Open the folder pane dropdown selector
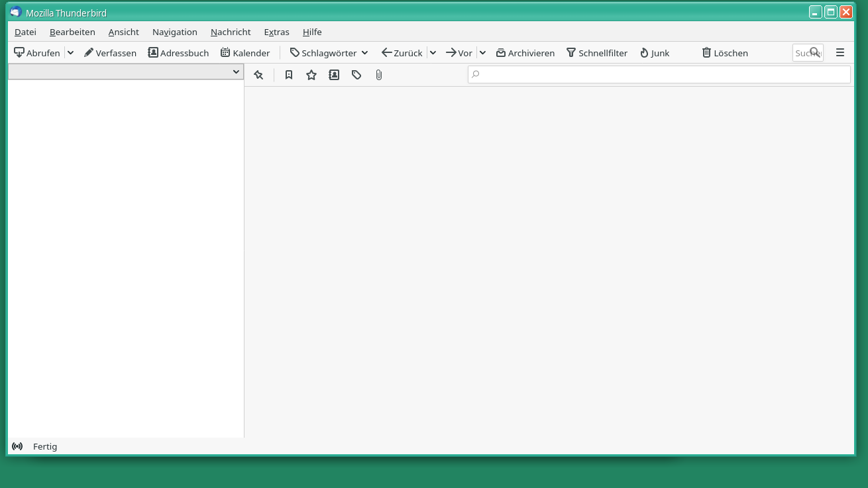Viewport: 868px width, 488px height. click(125, 72)
